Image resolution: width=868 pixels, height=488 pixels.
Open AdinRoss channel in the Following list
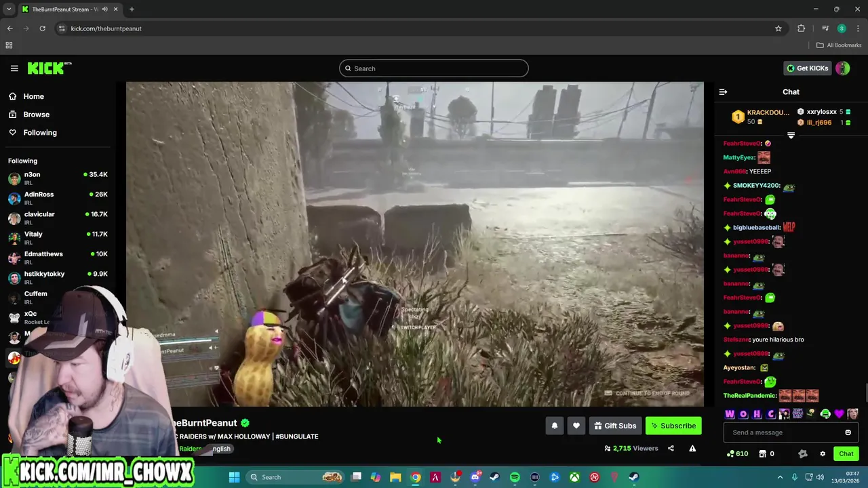[x=58, y=198]
